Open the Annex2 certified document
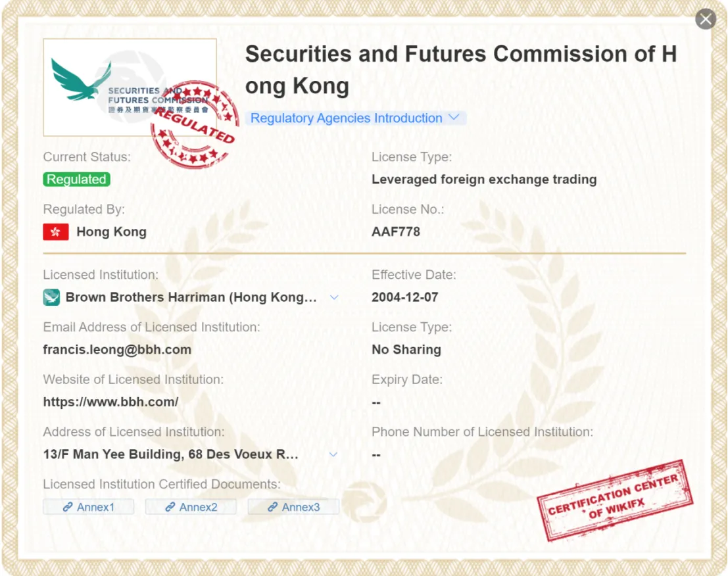Viewport: 728px width, 576px height. (x=191, y=507)
